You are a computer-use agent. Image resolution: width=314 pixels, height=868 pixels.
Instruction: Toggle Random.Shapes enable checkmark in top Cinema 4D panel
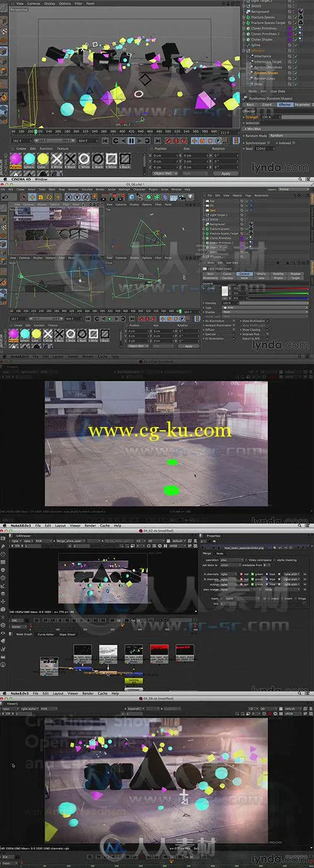(295, 73)
